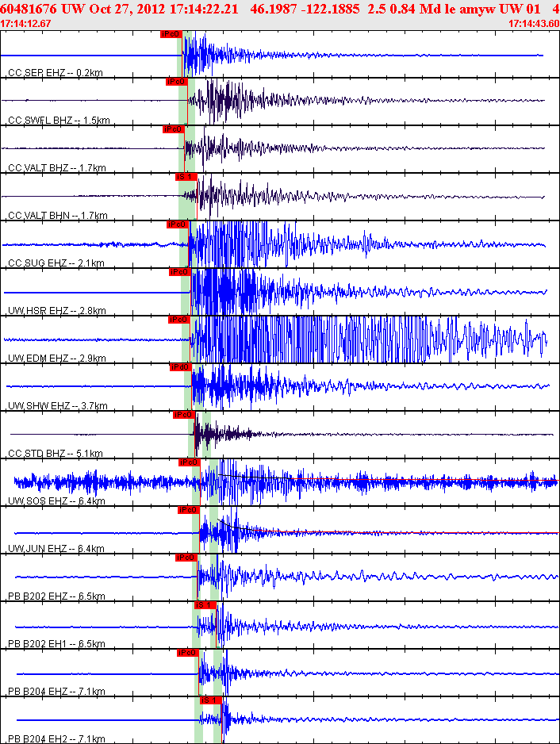This screenshot has height=744, width=560.
Task: Click the CC SUG EHZ -- 2.1km label
Action: tap(56, 263)
